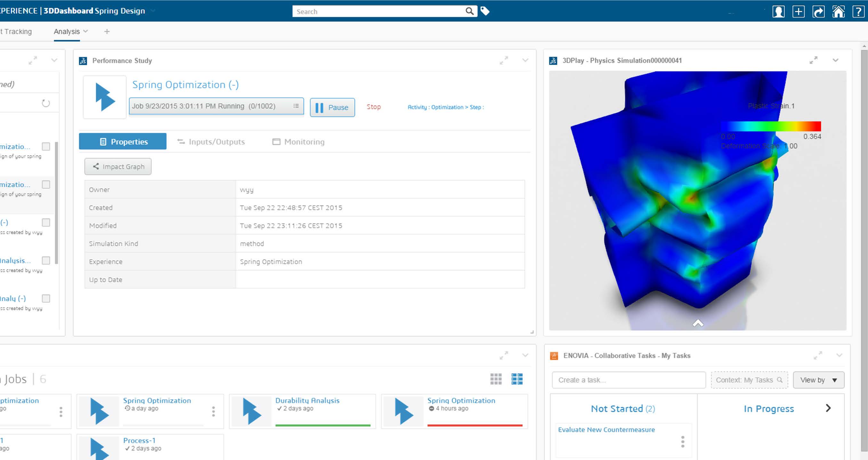
Task: Open the add new tab button
Action: tap(107, 32)
